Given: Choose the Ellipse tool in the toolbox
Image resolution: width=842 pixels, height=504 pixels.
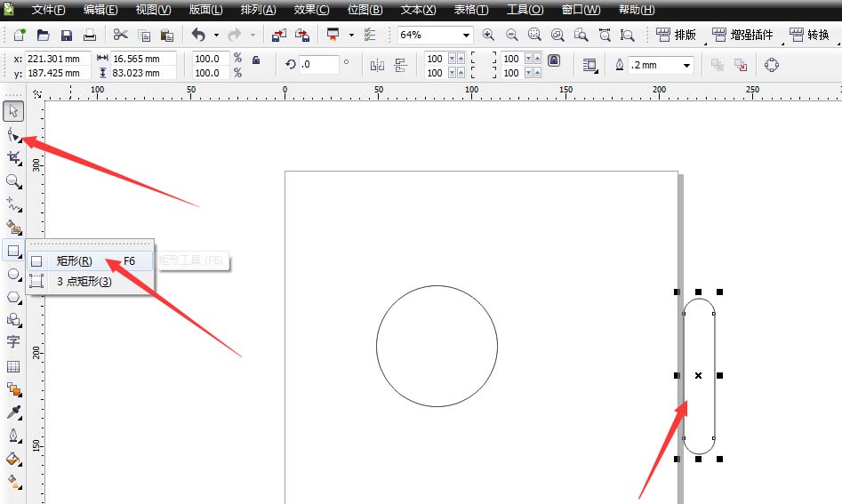Looking at the screenshot, I should tap(13, 275).
